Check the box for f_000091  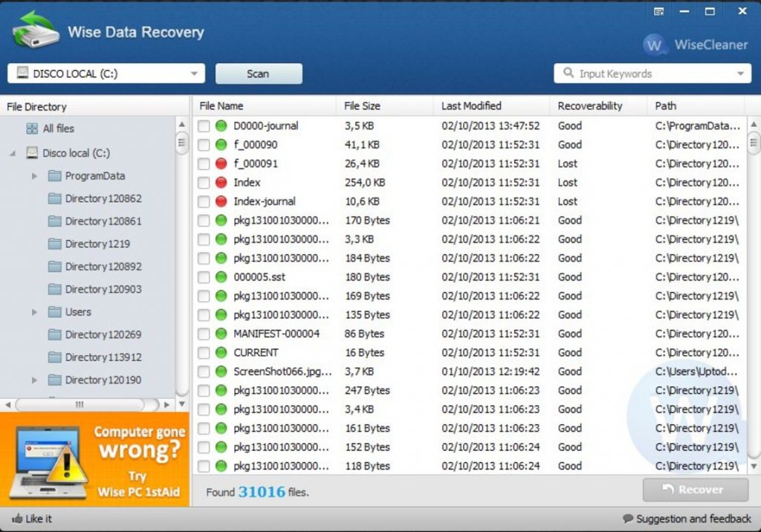pyautogui.click(x=204, y=164)
